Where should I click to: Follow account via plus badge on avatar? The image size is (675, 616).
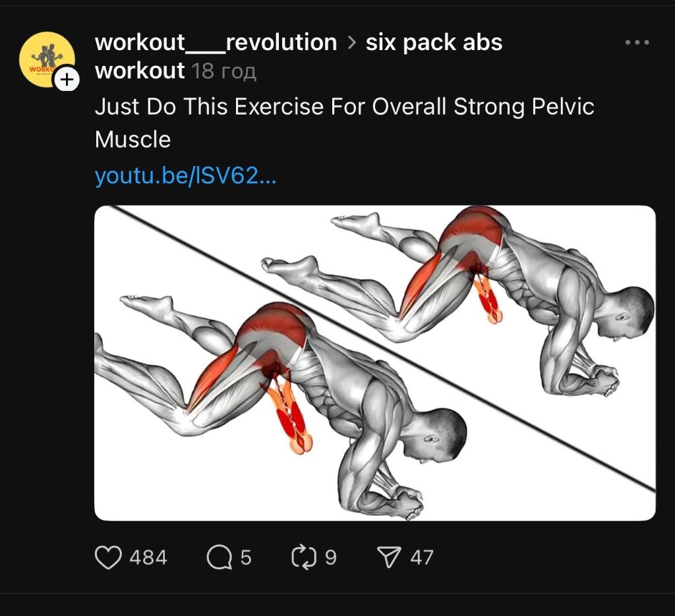67,80
